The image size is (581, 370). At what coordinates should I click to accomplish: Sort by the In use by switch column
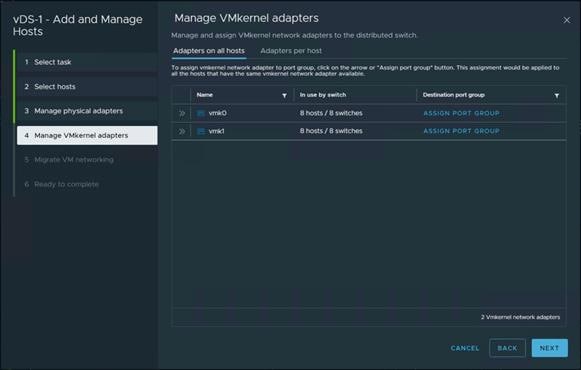[x=323, y=95]
